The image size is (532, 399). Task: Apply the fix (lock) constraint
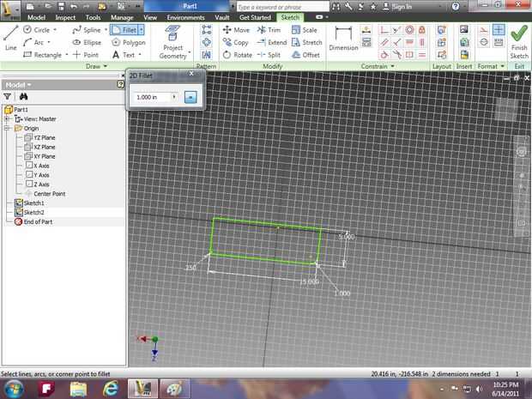(421, 30)
